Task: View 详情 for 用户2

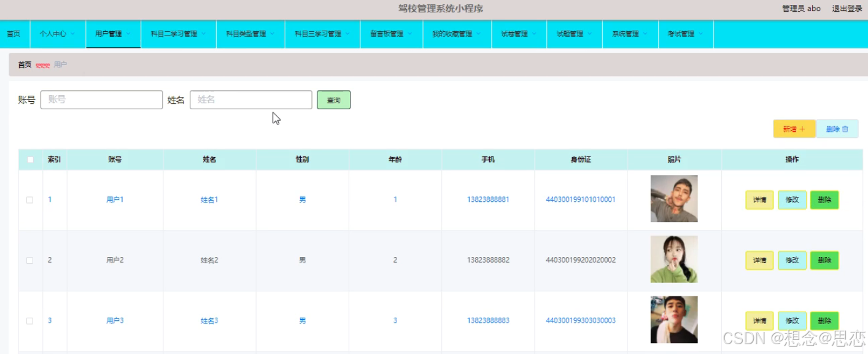Action: [x=759, y=260]
